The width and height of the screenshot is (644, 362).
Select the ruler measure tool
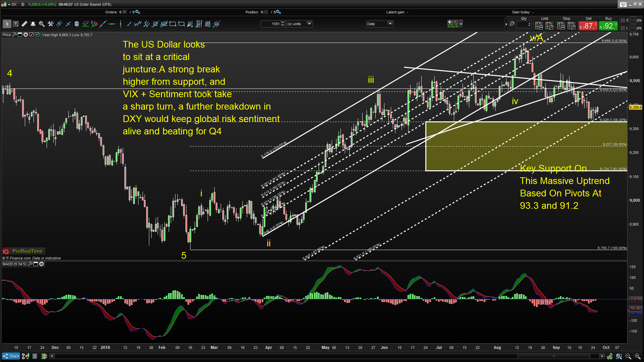click(24, 24)
